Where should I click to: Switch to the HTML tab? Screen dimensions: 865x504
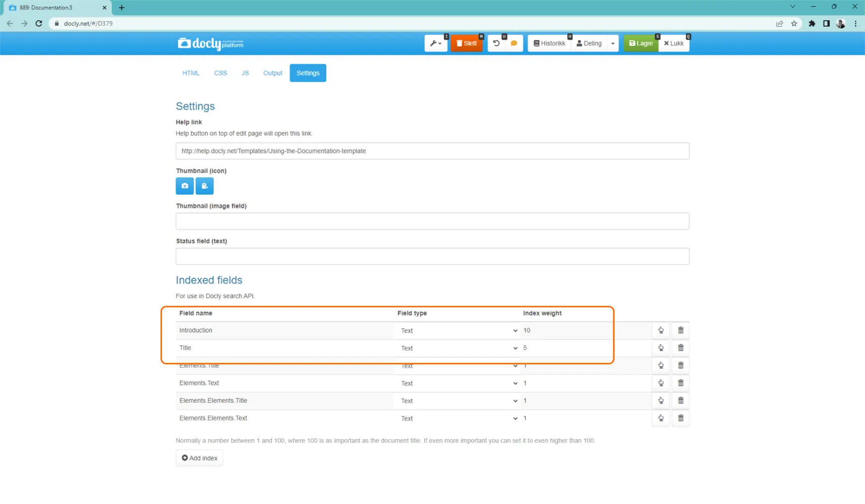pos(191,73)
